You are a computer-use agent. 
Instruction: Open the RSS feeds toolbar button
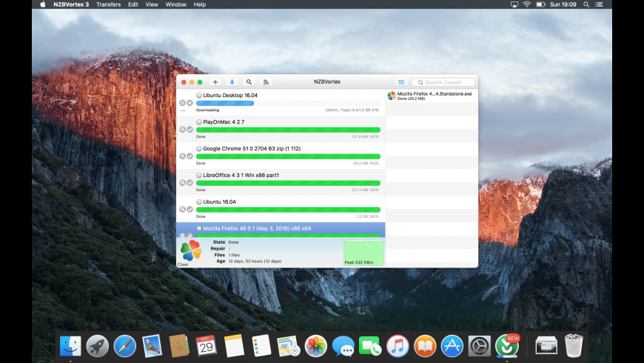[x=266, y=82]
